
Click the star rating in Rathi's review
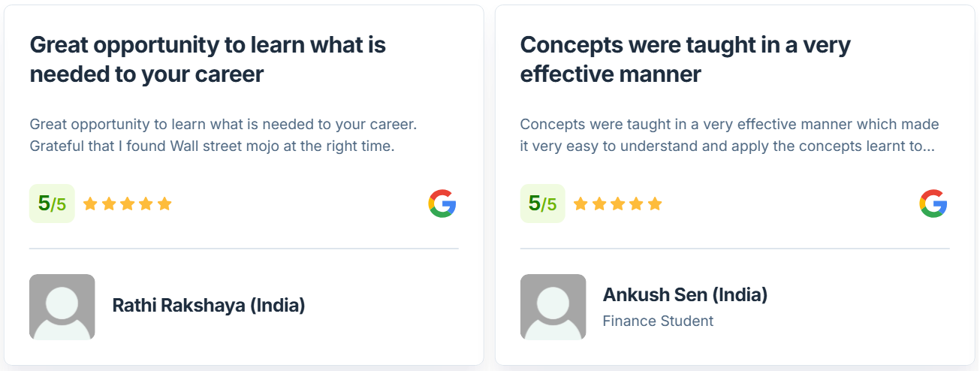click(x=128, y=204)
